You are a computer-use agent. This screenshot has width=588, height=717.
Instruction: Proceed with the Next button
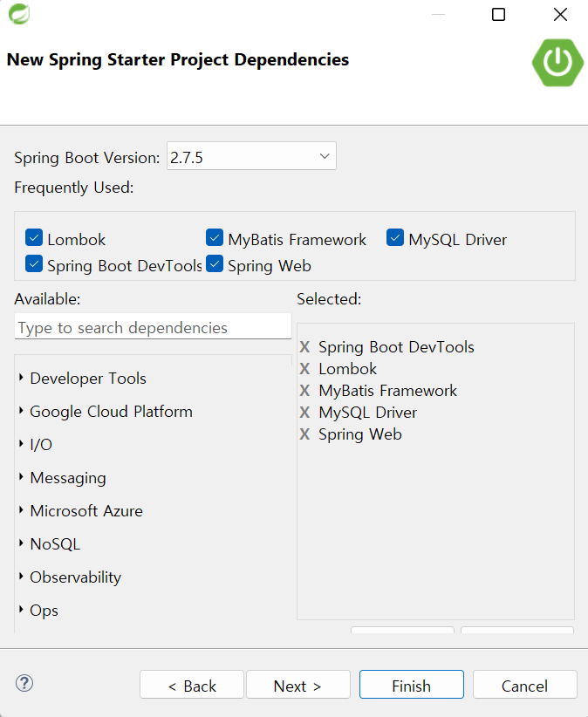coord(297,685)
